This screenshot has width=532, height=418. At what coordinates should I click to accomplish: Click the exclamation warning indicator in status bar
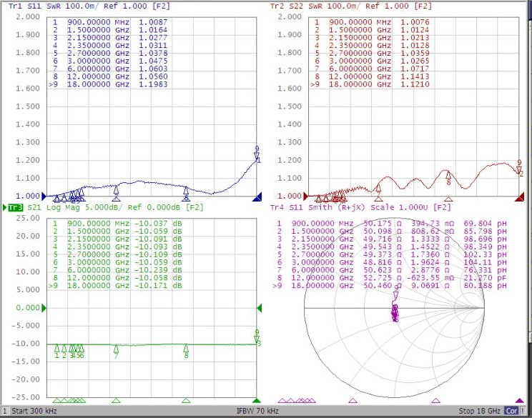point(526,412)
